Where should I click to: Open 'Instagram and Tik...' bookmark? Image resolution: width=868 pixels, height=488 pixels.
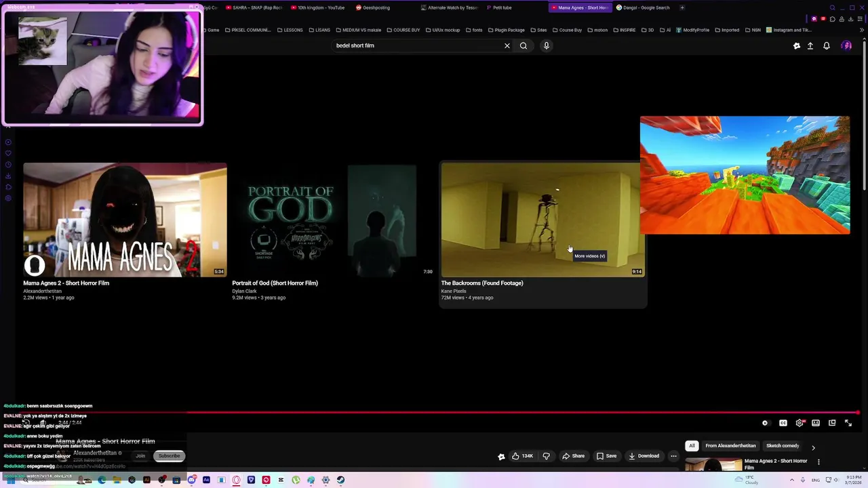(789, 30)
